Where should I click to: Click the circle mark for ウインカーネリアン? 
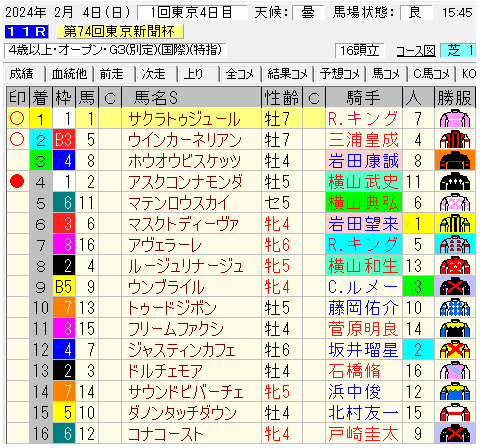point(17,139)
